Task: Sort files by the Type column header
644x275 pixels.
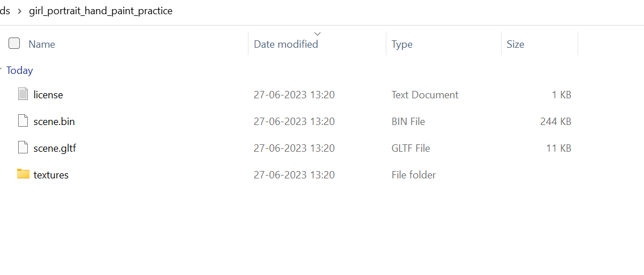Action: [402, 44]
